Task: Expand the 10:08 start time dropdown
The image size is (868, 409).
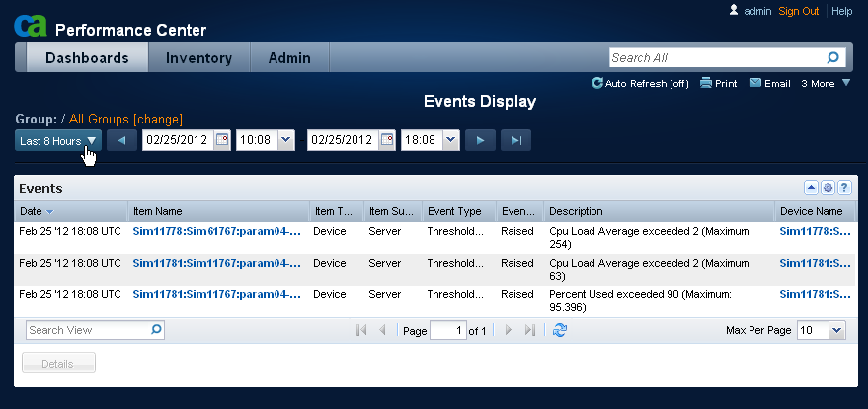Action: point(285,140)
